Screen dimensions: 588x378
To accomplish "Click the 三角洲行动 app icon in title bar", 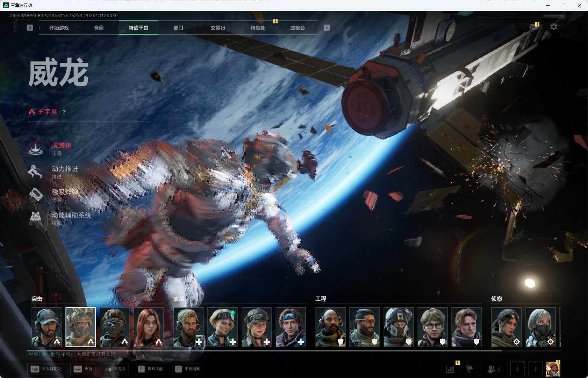I will (6, 5).
